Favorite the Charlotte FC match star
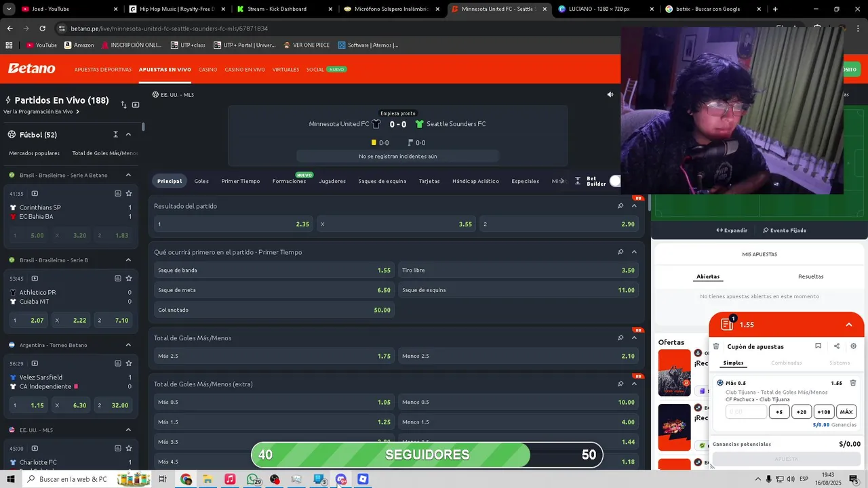Screen dimensions: 868x488 tap(128, 448)
